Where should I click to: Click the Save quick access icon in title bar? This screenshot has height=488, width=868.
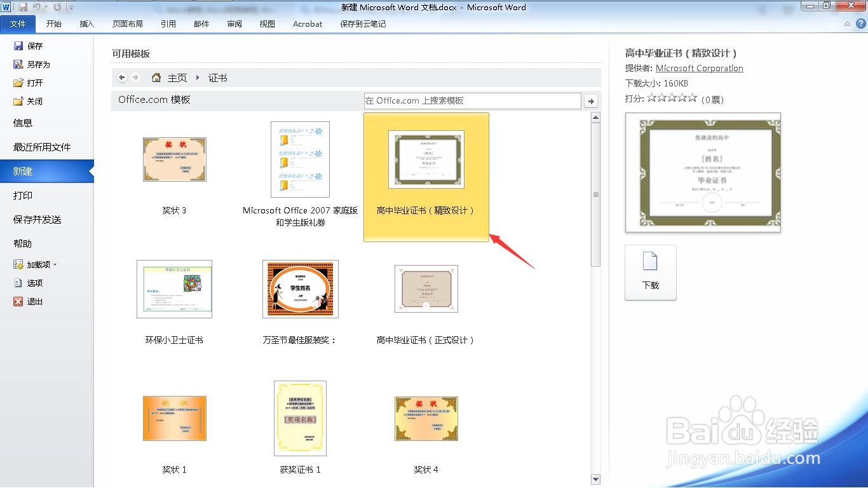pyautogui.click(x=23, y=7)
